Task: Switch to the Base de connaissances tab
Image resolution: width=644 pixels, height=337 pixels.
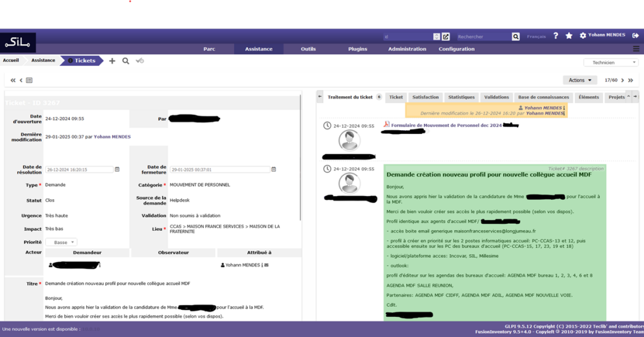Action: 543,97
